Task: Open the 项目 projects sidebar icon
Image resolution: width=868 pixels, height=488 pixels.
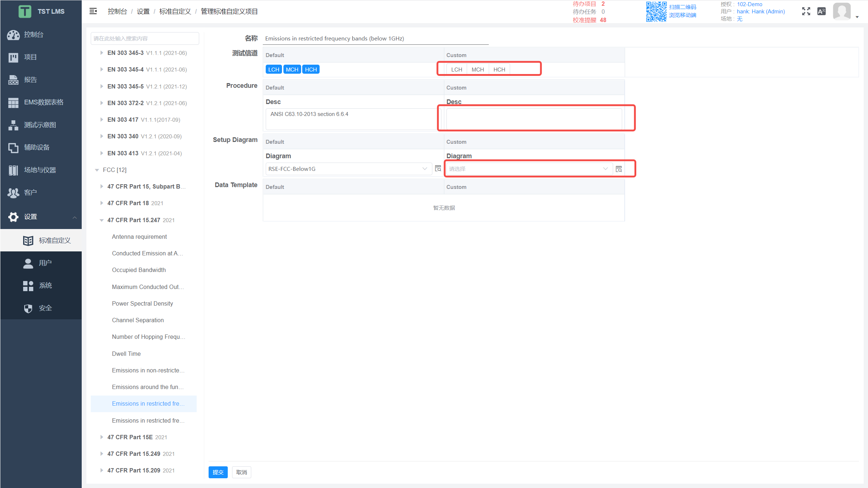Action: coord(13,57)
